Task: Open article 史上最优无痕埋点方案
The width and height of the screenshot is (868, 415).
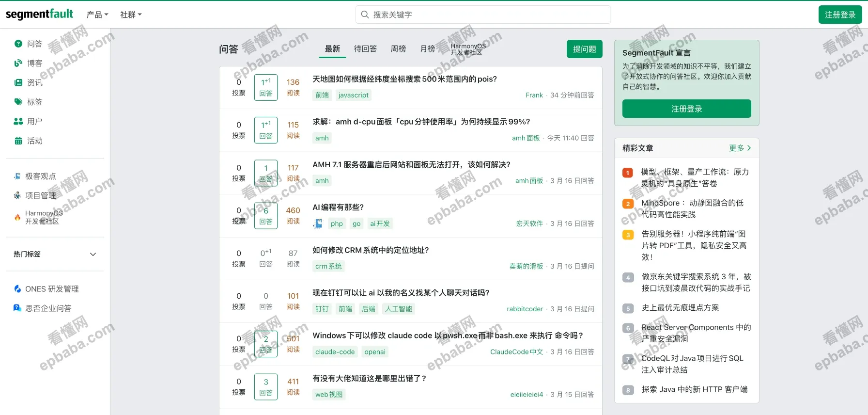Action: pos(680,308)
